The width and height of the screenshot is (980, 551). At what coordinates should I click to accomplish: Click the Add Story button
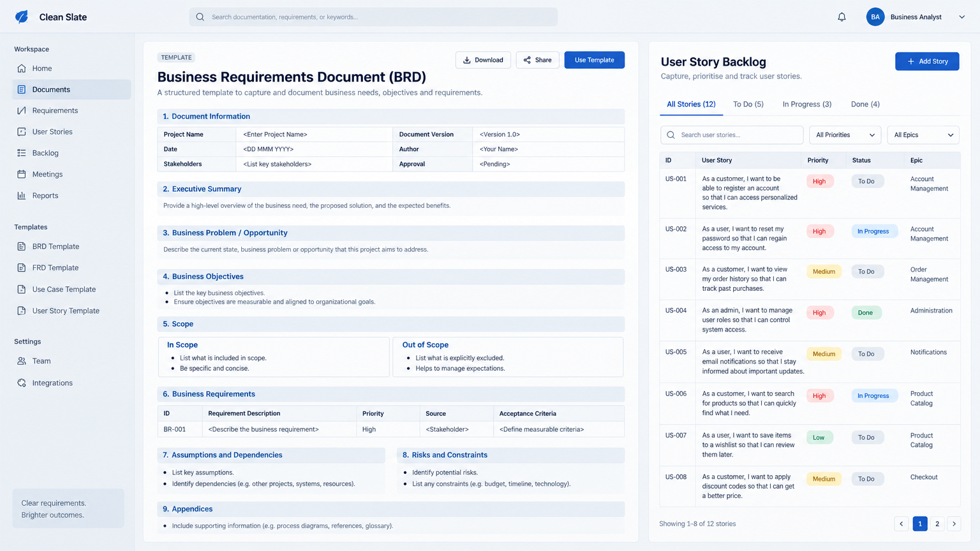927,61
